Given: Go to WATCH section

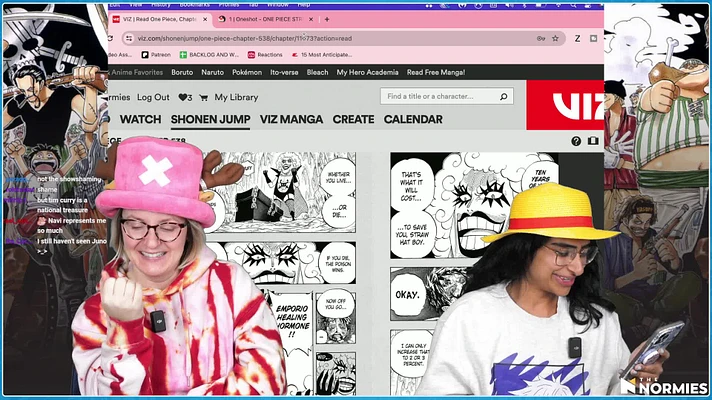Looking at the screenshot, I should 140,119.
